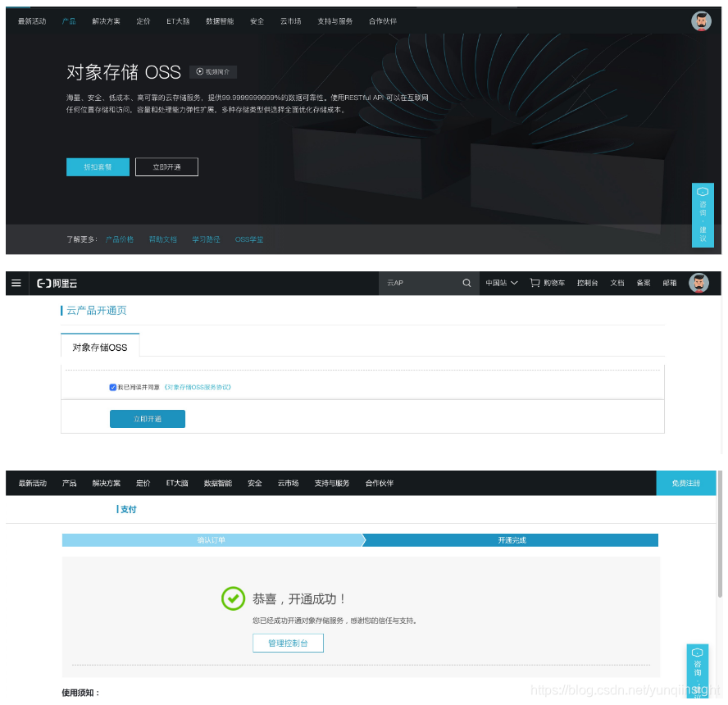Open the hamburger menu beside 阿里云 logo
Screen dimensions: 728x705
click(x=16, y=283)
